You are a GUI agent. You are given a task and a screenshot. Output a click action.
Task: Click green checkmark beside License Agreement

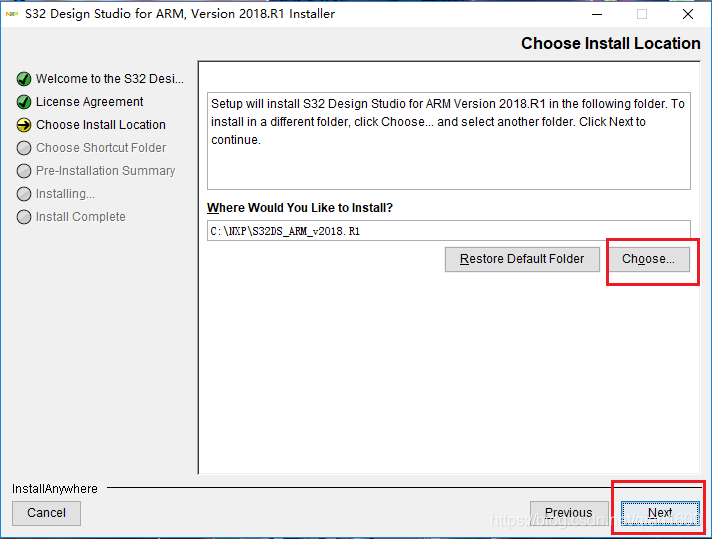pos(24,102)
